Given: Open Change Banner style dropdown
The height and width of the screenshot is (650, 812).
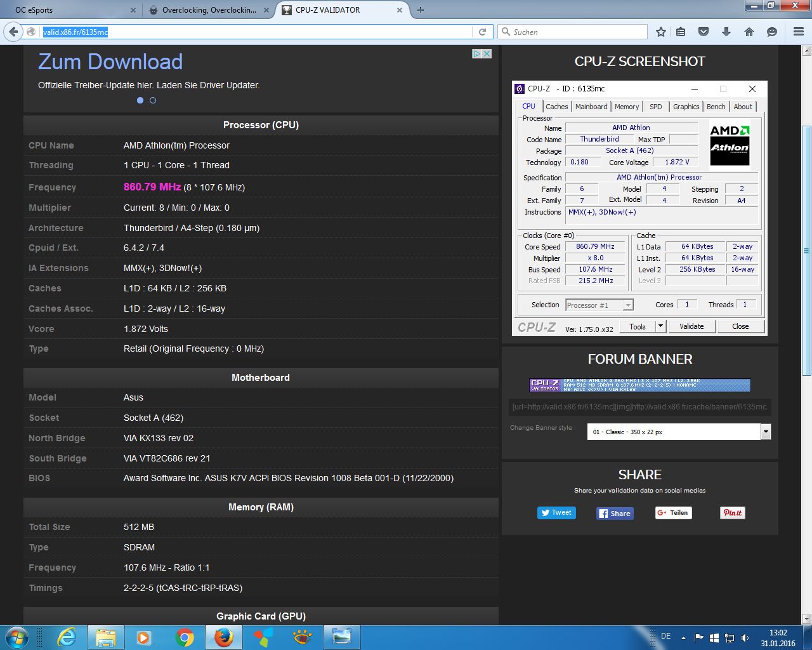Looking at the screenshot, I should pos(679,432).
